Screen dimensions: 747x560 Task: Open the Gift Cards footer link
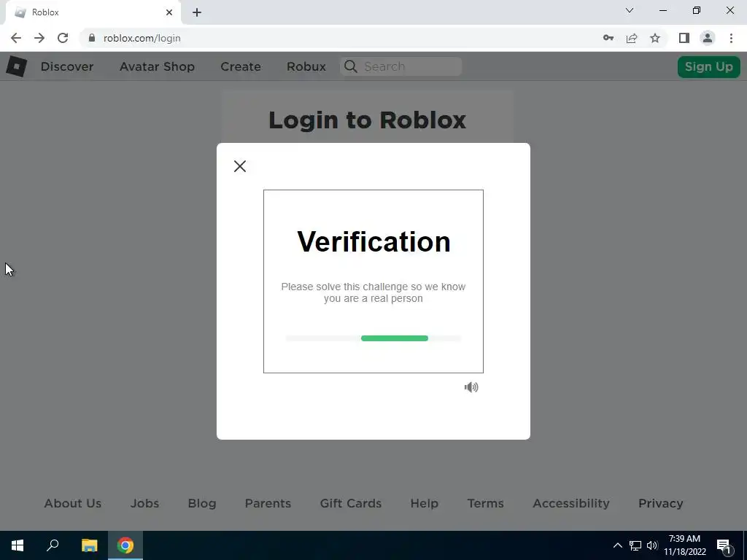tap(351, 503)
